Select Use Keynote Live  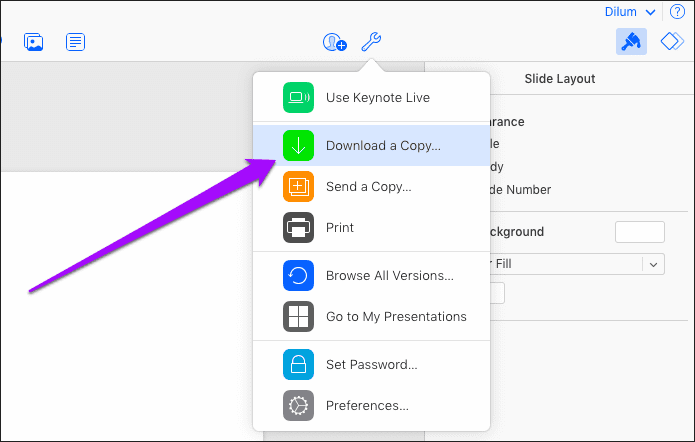371,98
